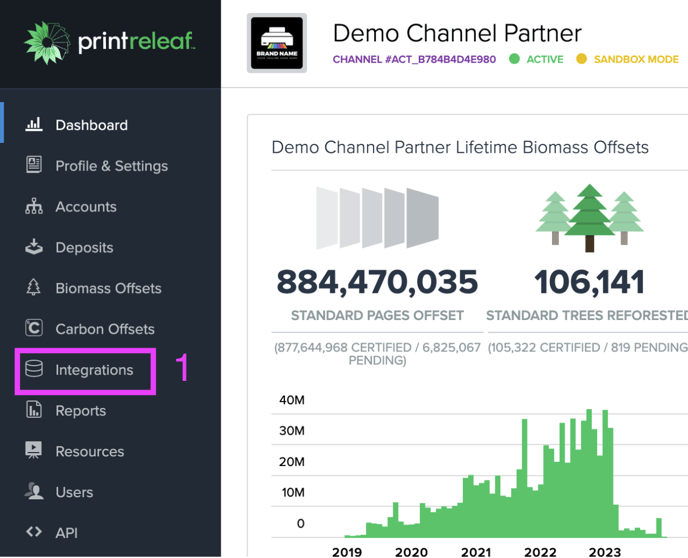The height and width of the screenshot is (558, 688).
Task: Click the Integrations database icon
Action: [x=34, y=369]
